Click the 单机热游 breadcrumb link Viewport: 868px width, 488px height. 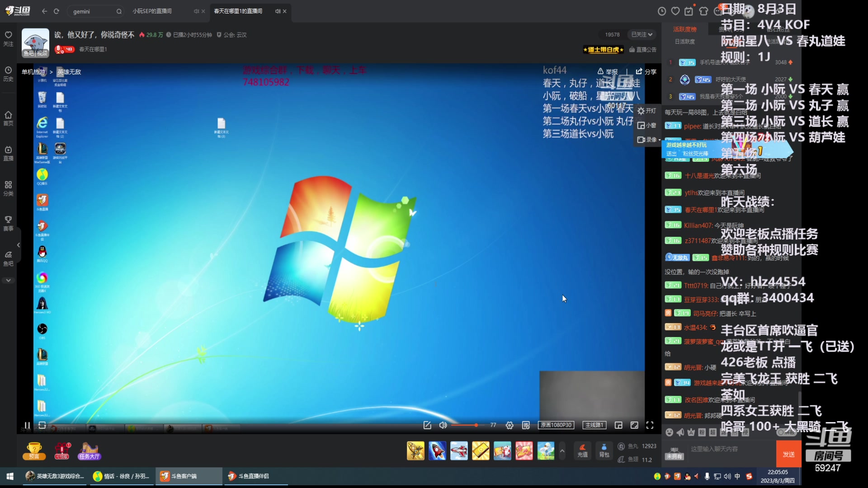[33, 72]
